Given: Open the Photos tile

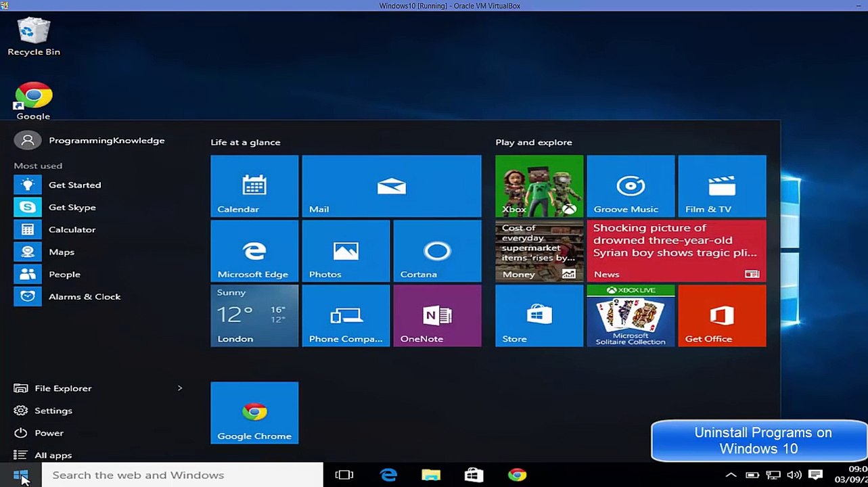Looking at the screenshot, I should click(346, 251).
